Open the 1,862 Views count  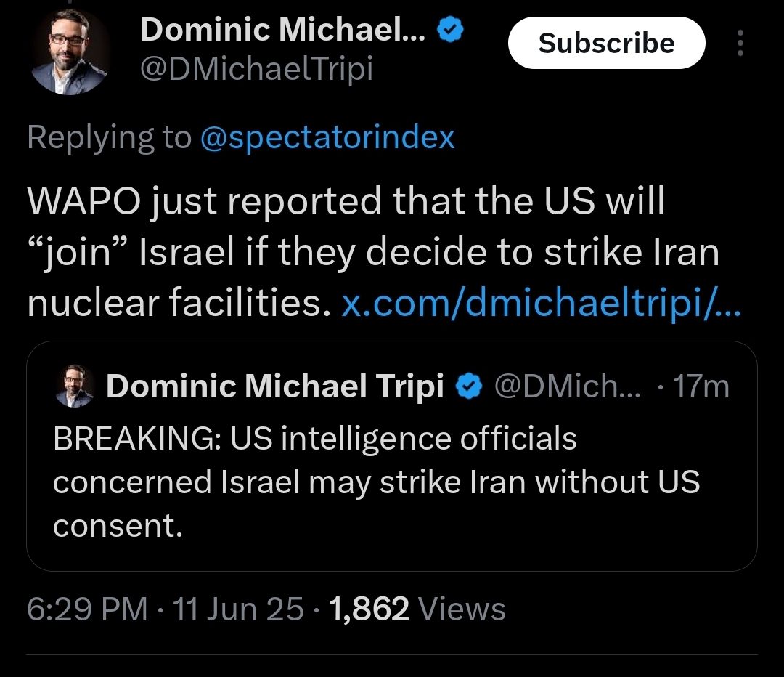click(417, 609)
